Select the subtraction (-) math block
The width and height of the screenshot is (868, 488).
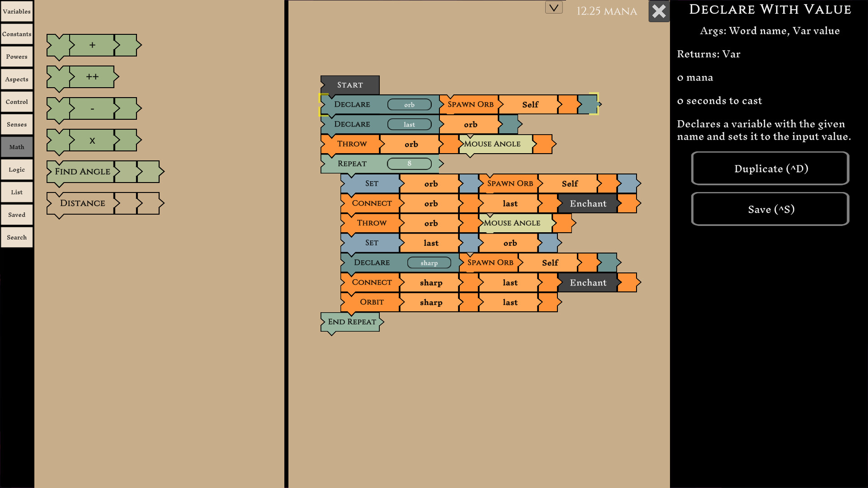(93, 108)
